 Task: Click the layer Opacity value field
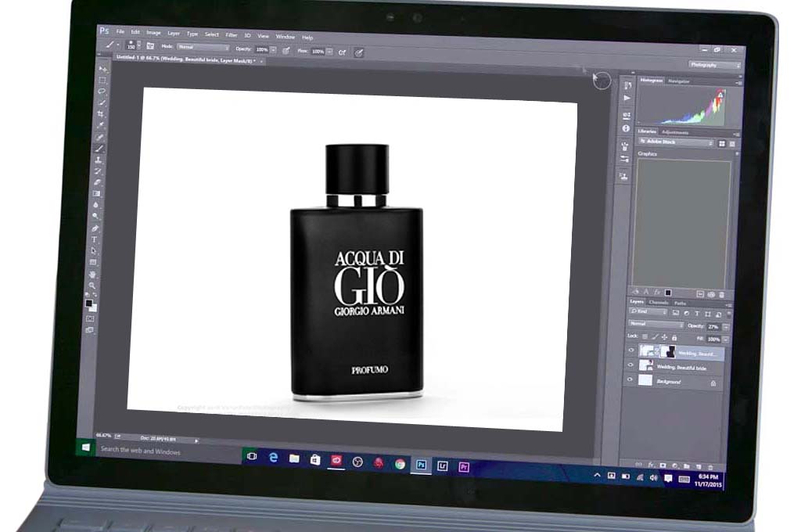pos(713,326)
